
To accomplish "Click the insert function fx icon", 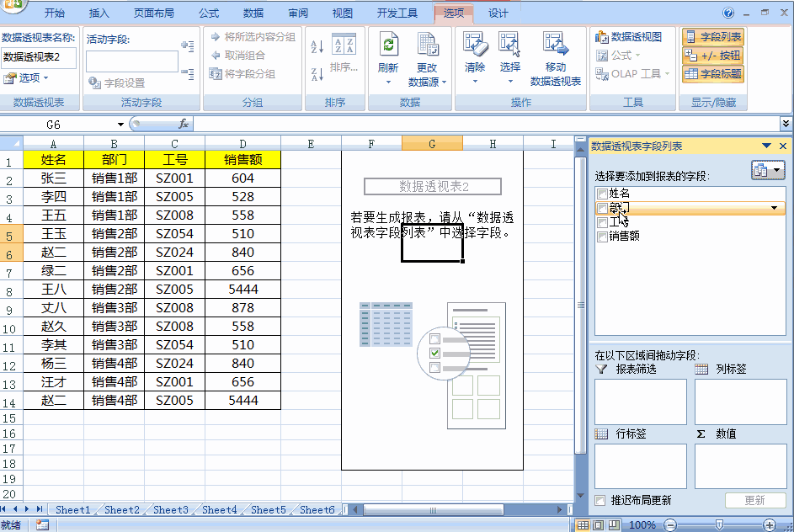I will tap(184, 124).
